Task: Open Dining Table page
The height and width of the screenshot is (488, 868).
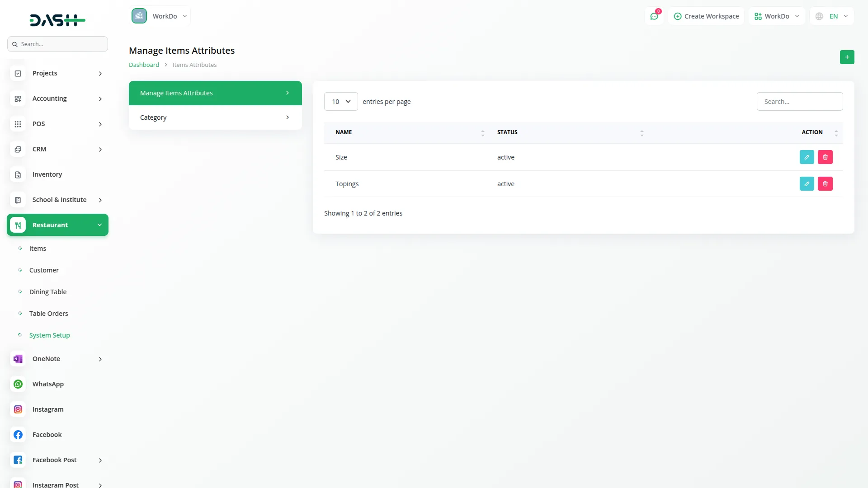Action: point(48,292)
